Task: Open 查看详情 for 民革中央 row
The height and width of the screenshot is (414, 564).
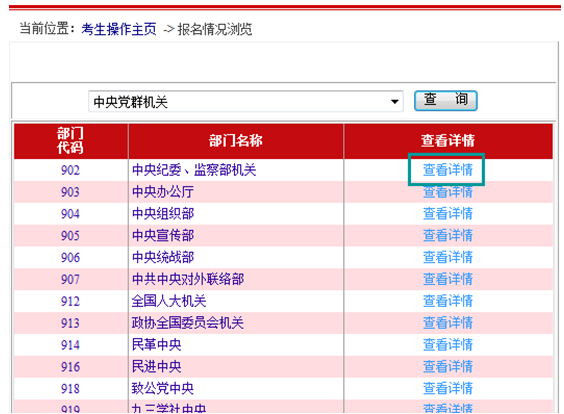Action: [x=447, y=345]
